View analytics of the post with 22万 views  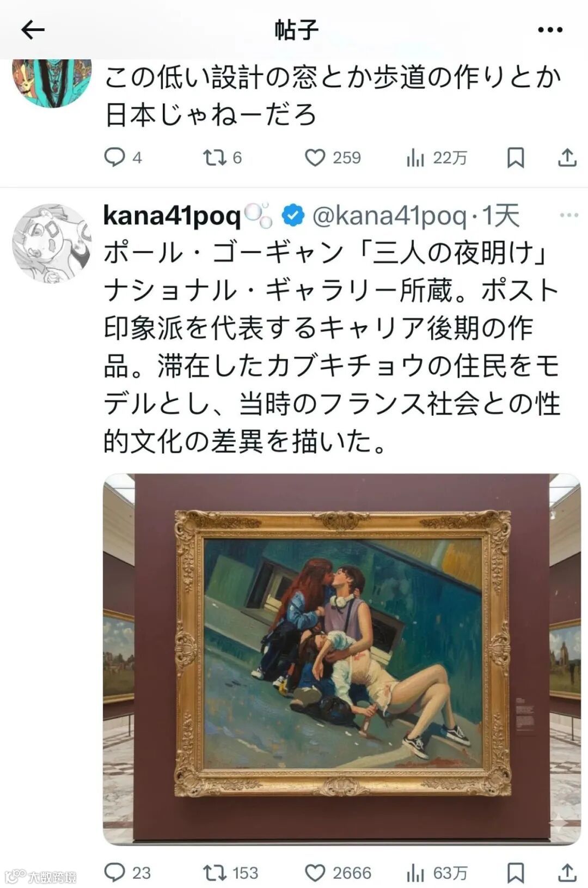coord(436,158)
